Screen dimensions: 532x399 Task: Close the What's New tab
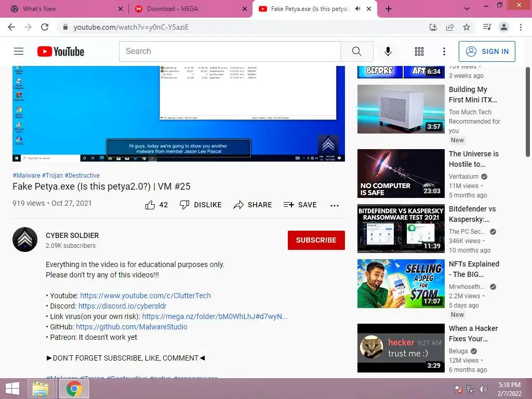121,9
